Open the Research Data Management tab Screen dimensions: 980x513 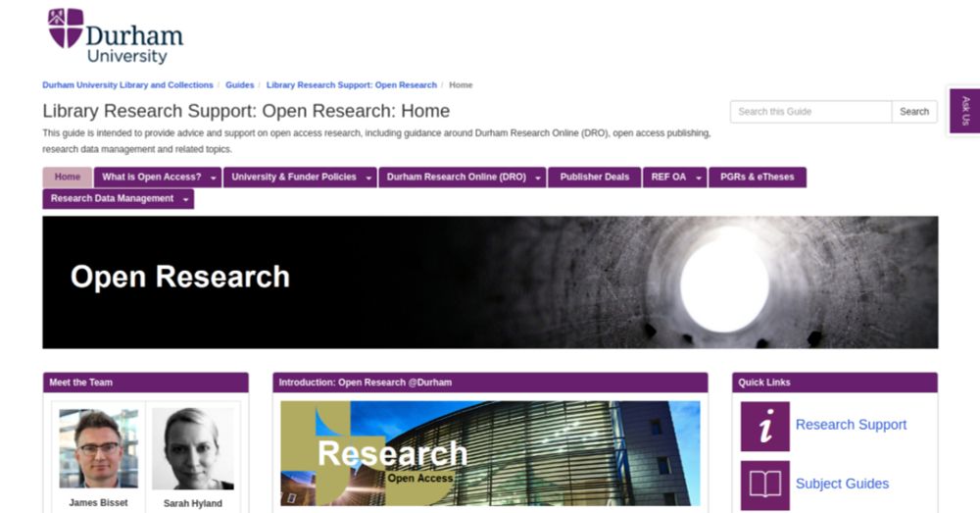click(x=112, y=198)
